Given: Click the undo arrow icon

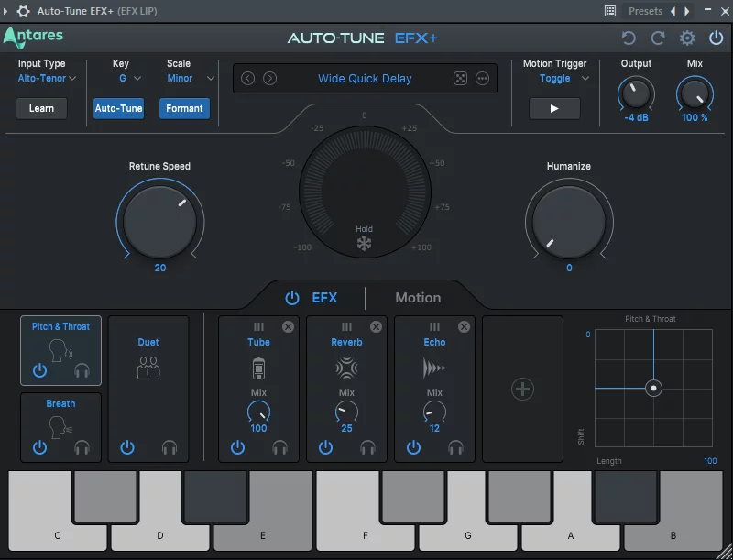Looking at the screenshot, I should click(629, 38).
